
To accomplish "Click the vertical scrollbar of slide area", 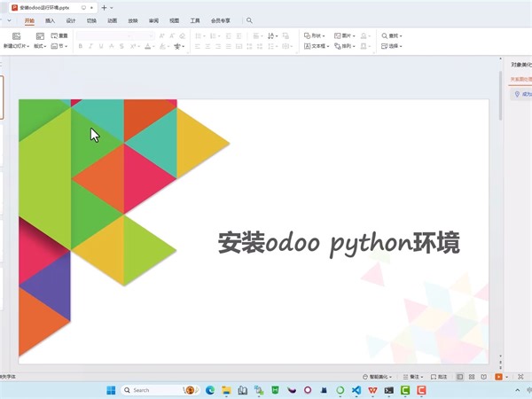I will [500, 96].
